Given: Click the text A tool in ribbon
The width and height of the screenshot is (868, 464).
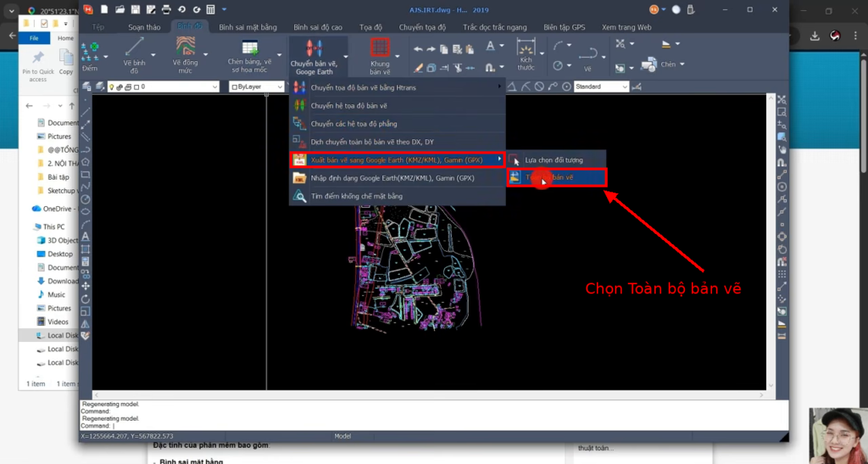Looking at the screenshot, I should [x=490, y=46].
